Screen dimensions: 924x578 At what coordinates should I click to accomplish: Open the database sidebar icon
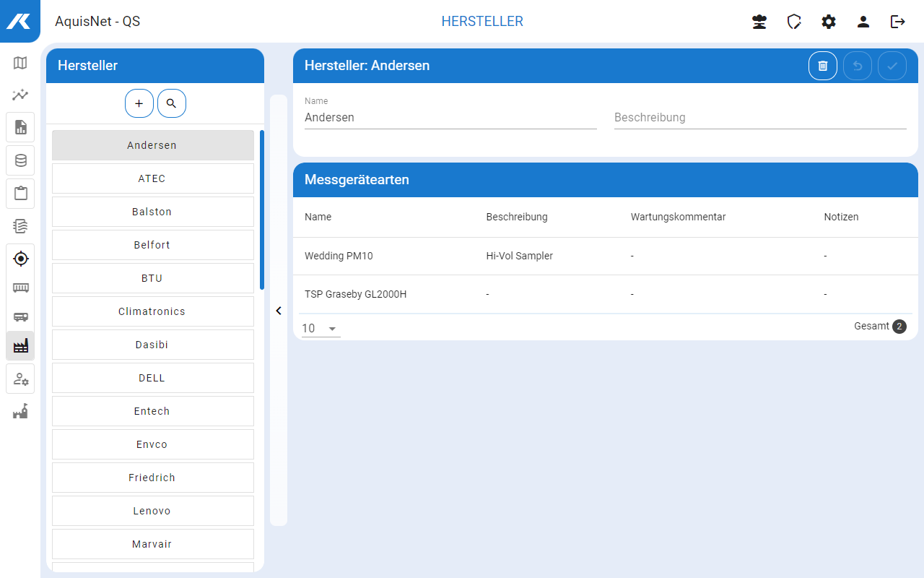[x=20, y=160]
